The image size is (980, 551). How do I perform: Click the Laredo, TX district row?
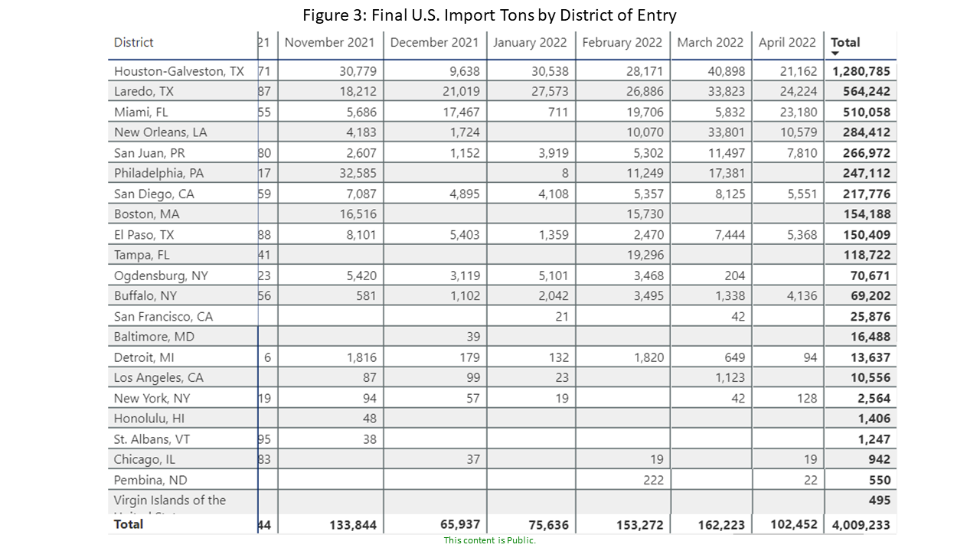pos(144,92)
